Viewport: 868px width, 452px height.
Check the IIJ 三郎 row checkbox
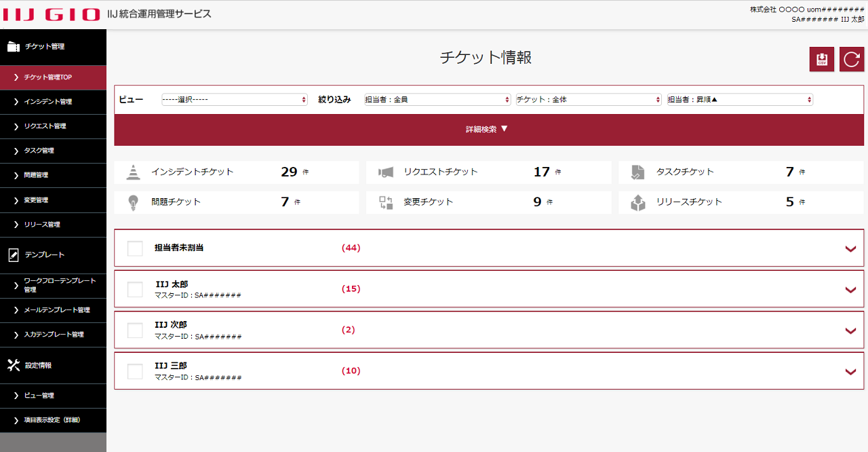135,371
